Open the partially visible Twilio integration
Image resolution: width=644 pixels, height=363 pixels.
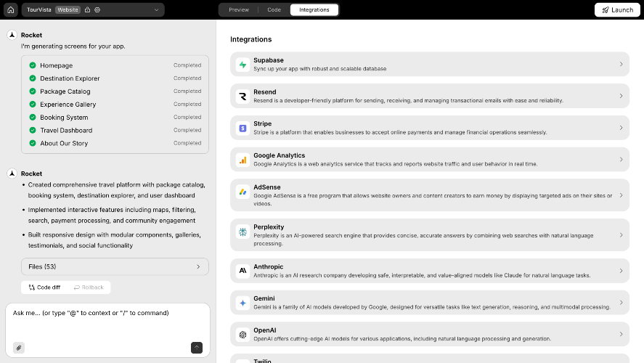point(430,359)
